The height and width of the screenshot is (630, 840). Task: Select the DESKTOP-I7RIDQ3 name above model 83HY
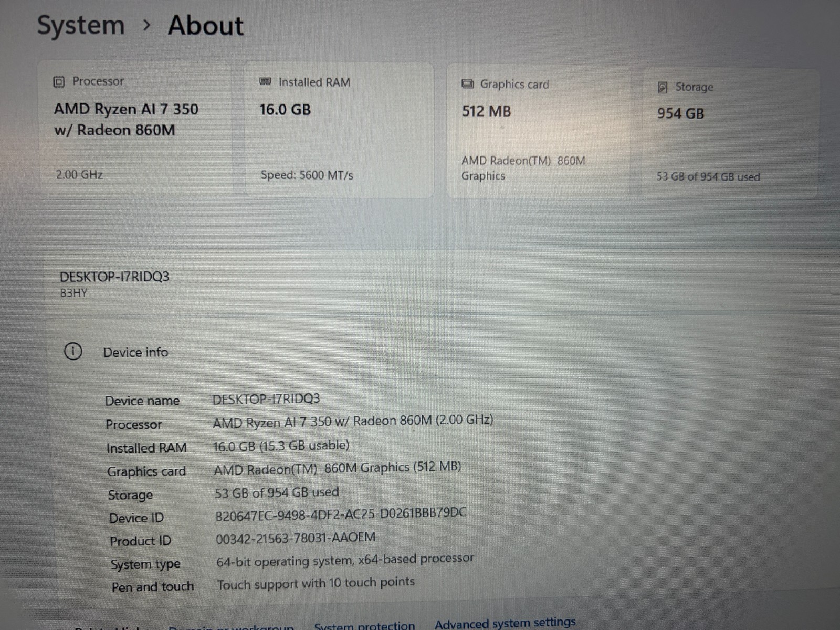coord(114,277)
